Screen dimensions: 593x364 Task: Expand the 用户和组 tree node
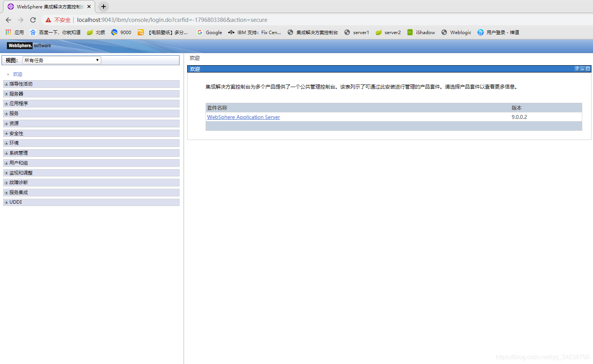pos(6,163)
